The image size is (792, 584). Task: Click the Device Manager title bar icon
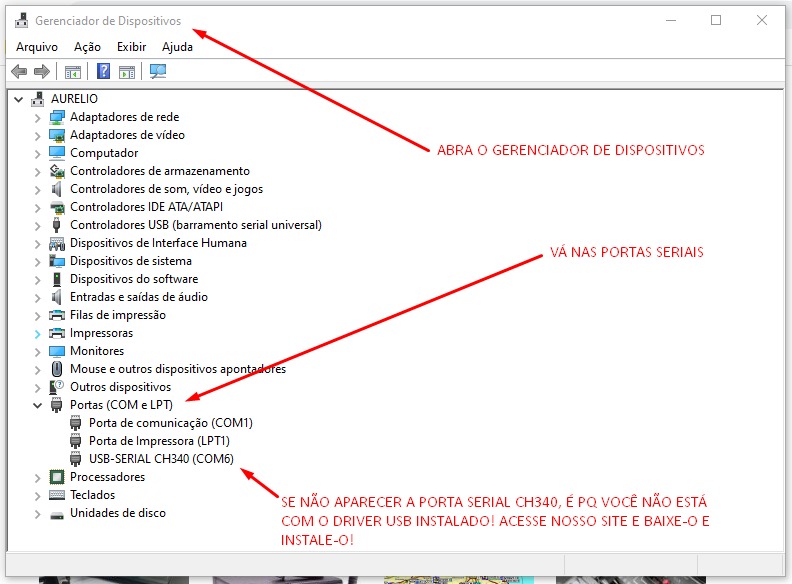pos(21,20)
